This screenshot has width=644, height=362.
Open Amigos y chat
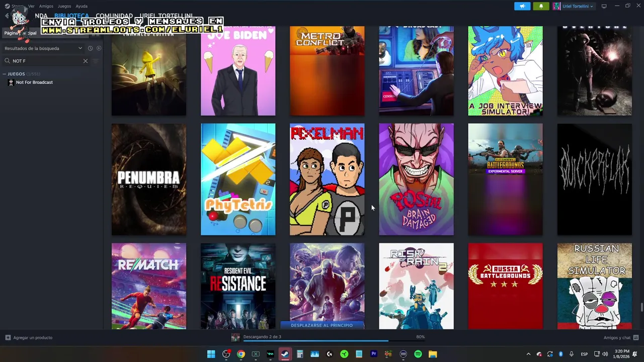[x=621, y=337]
